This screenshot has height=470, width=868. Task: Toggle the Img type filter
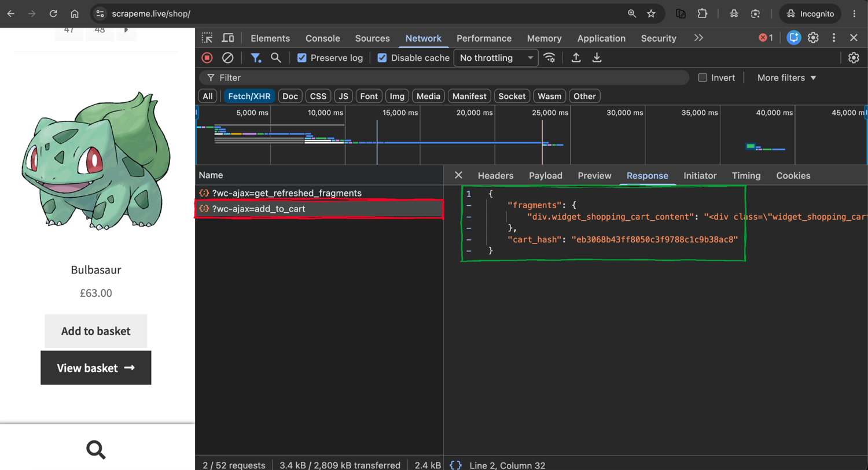(x=397, y=96)
